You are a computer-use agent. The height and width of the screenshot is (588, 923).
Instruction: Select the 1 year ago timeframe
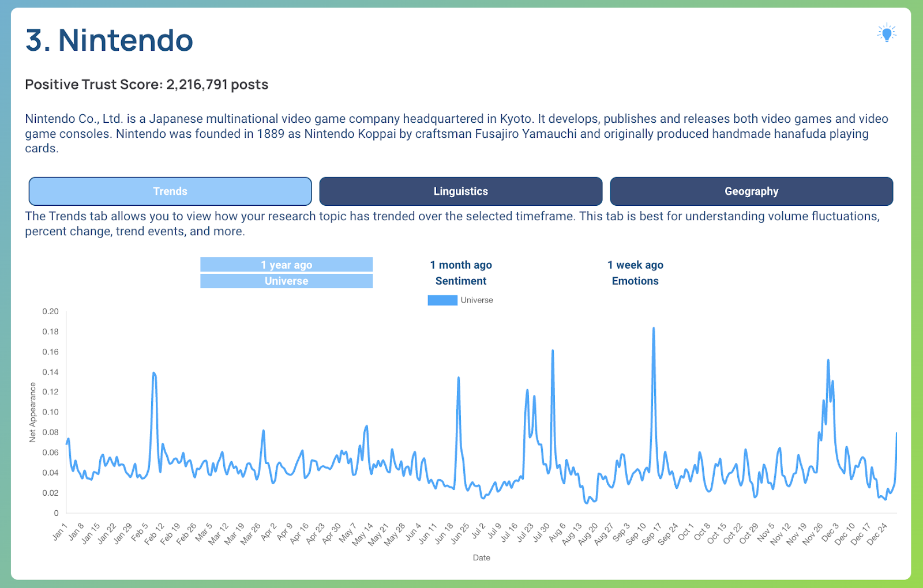286,265
